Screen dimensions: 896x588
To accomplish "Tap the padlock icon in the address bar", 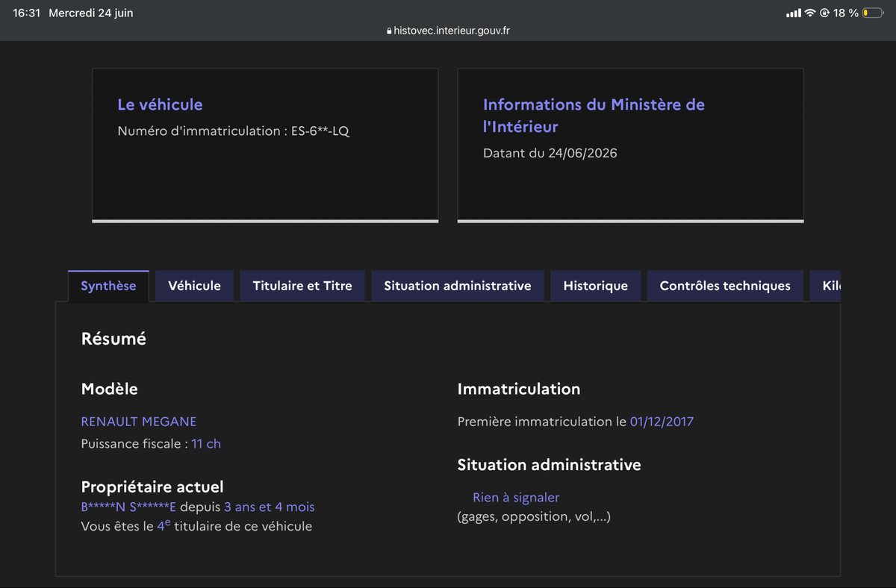I will [x=389, y=31].
